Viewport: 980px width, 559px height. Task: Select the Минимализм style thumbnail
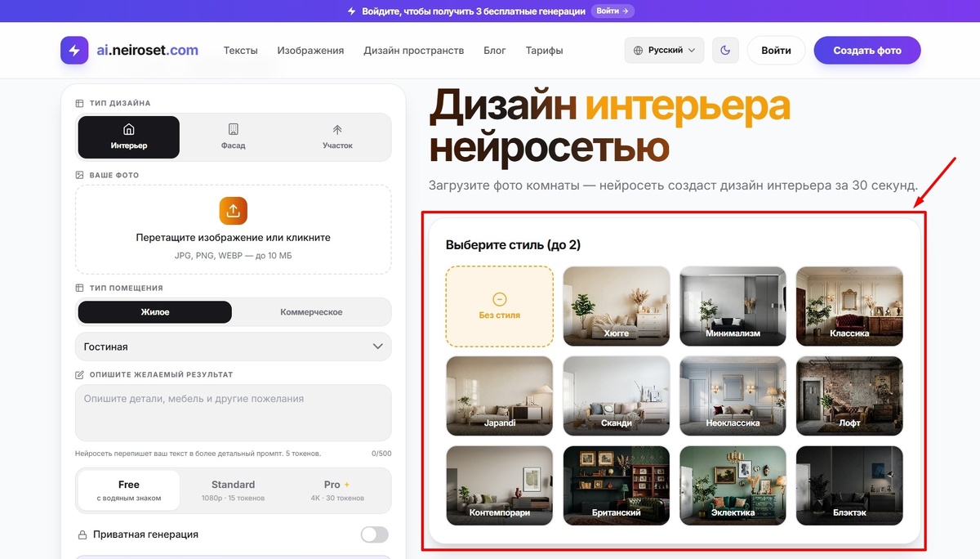point(733,306)
